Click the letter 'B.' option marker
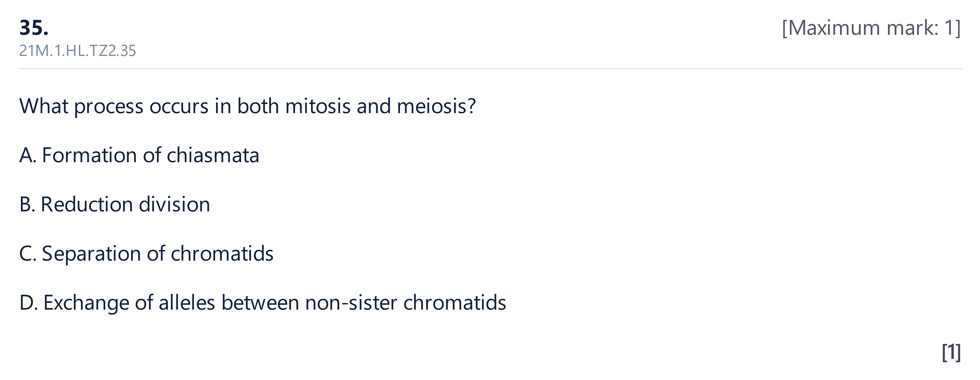The width and height of the screenshot is (980, 380). [27, 205]
